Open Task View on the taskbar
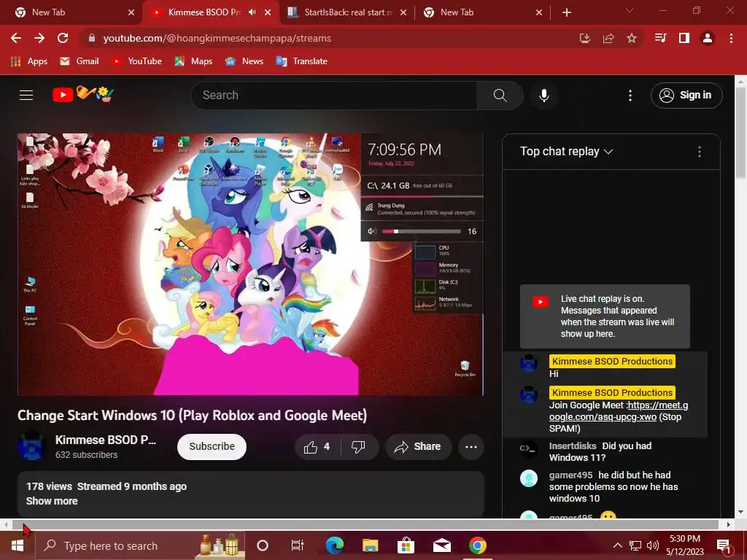This screenshot has height=560, width=747. pyautogui.click(x=298, y=545)
